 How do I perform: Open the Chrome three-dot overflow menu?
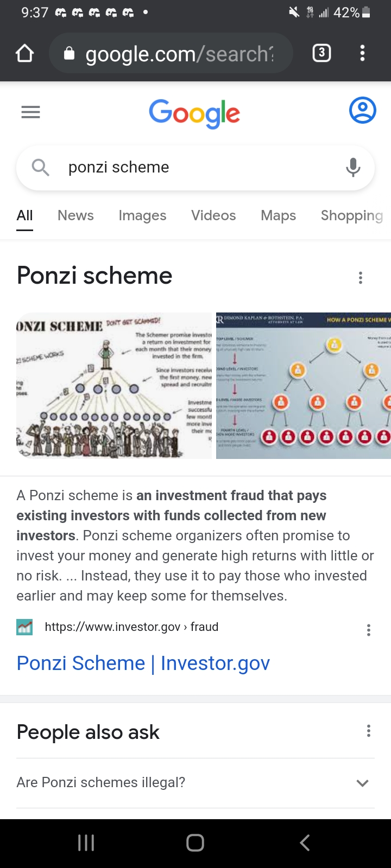[x=362, y=53]
